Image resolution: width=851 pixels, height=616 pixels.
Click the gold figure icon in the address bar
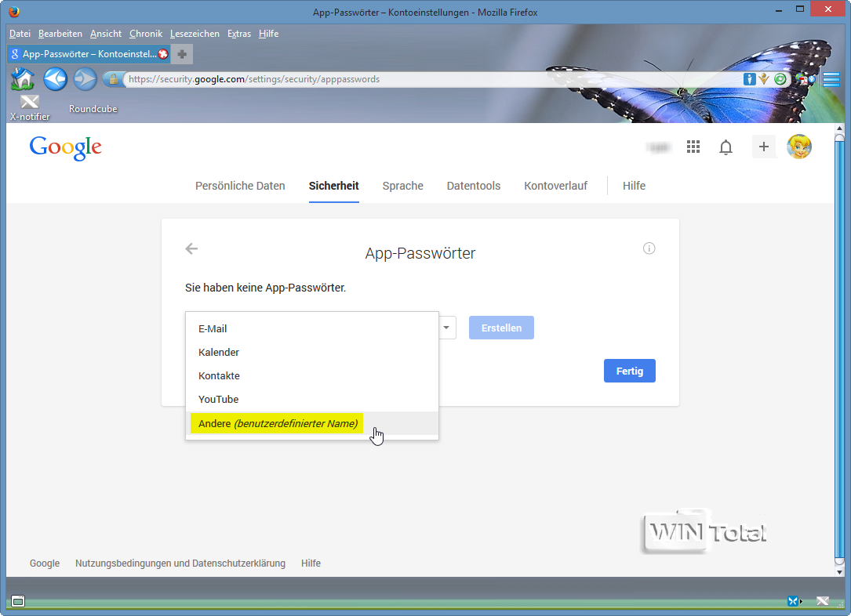coord(764,79)
